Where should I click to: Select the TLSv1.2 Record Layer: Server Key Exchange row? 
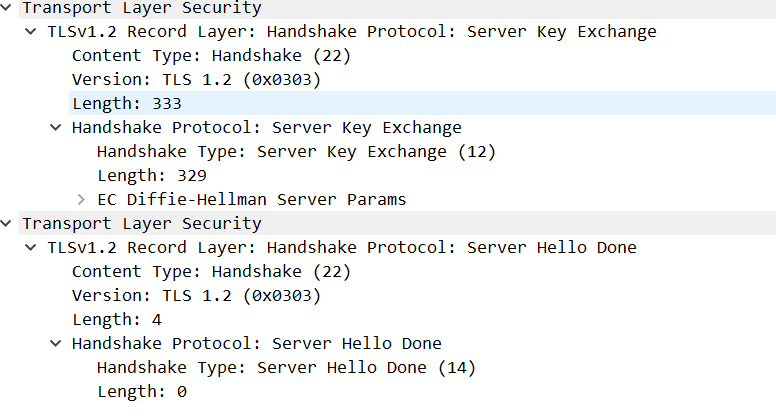pyautogui.click(x=352, y=32)
